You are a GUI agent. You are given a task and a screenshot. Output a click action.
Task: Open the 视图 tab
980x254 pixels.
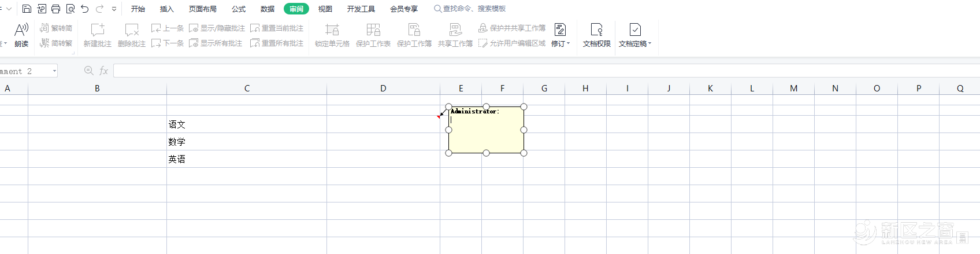point(325,9)
